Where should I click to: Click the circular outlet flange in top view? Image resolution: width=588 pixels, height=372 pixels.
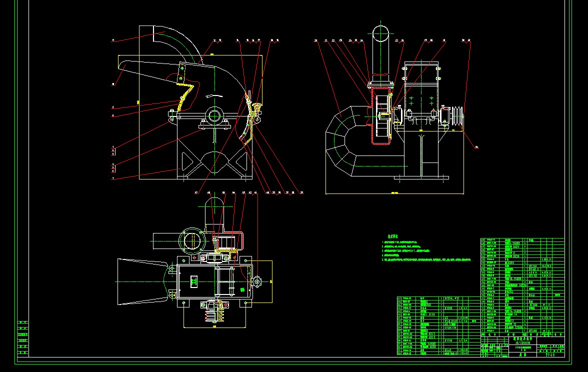tap(192, 240)
